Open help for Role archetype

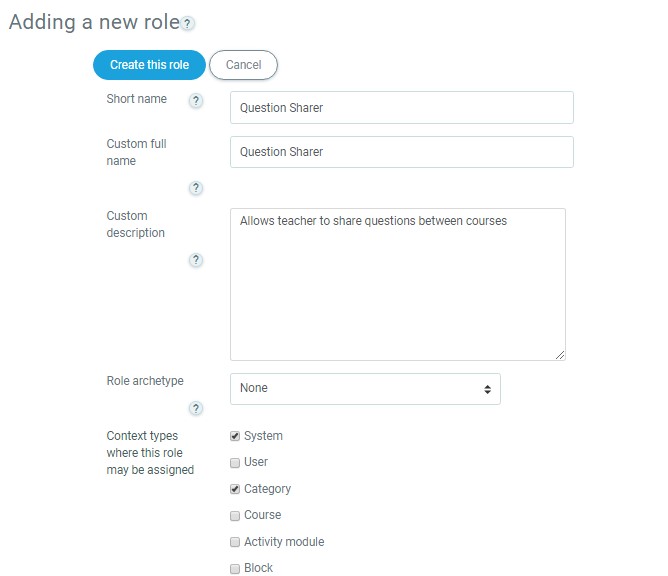[x=196, y=408]
